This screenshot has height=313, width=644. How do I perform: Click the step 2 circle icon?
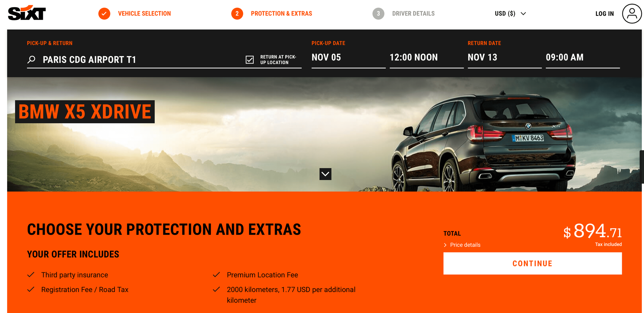(x=237, y=14)
